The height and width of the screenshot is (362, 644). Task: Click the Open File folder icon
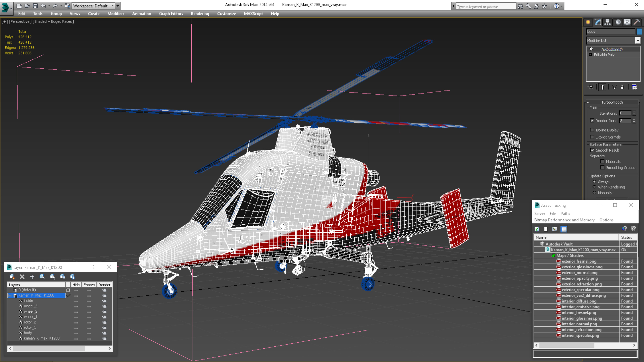(x=27, y=6)
